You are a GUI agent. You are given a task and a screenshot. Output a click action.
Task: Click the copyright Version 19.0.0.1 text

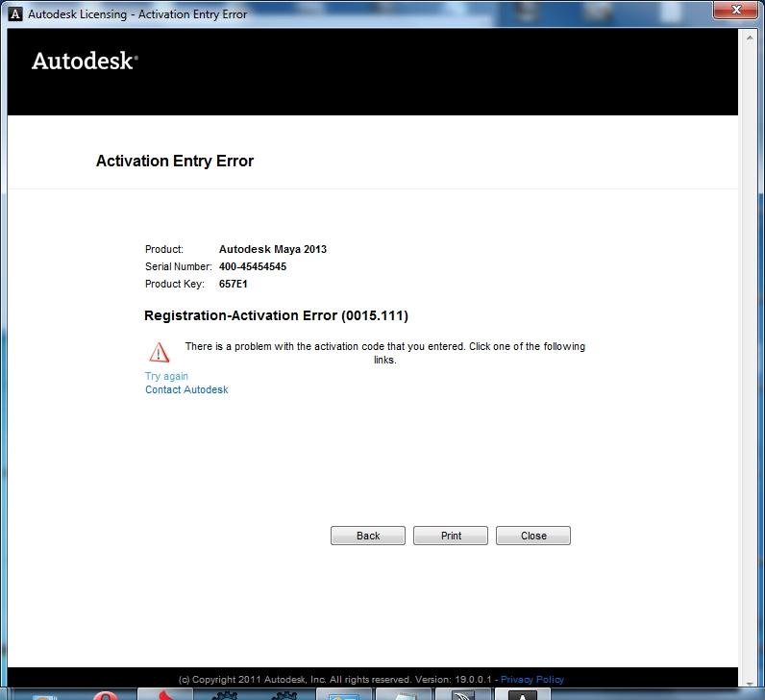pos(454,680)
